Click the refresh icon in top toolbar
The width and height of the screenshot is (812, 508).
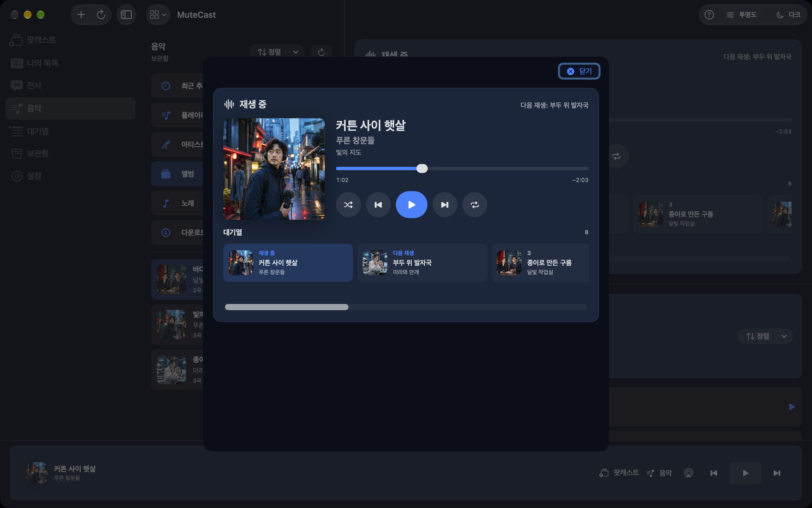101,14
